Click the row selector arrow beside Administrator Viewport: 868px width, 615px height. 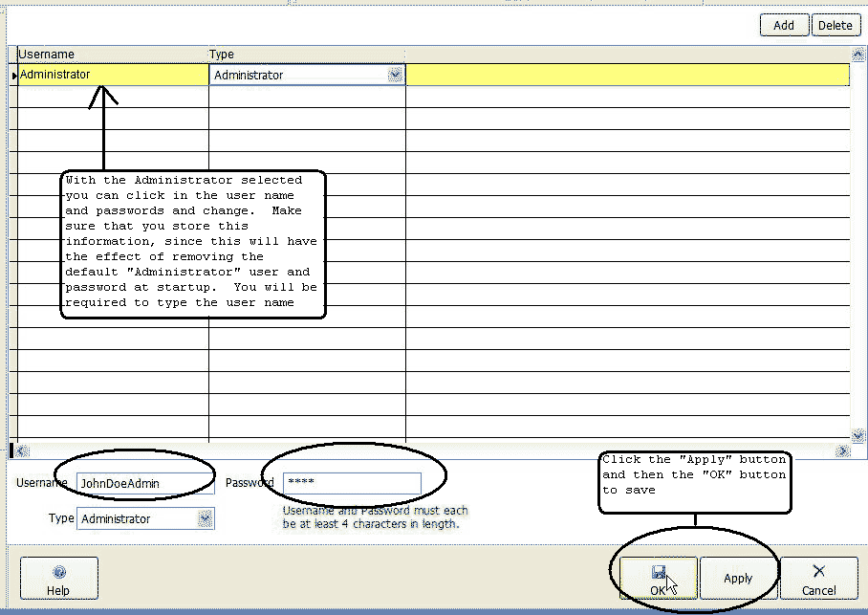point(13,76)
